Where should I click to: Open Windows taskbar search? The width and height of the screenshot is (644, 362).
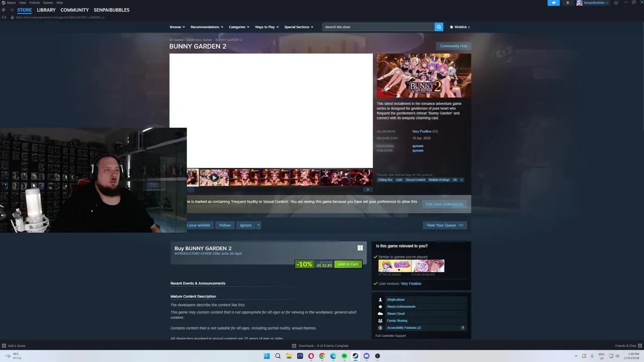click(x=278, y=356)
